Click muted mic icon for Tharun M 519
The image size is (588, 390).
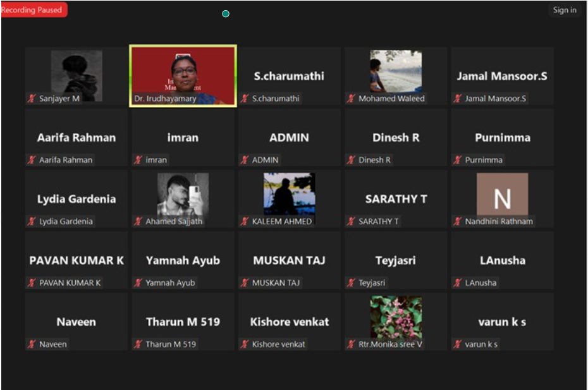[x=138, y=344]
